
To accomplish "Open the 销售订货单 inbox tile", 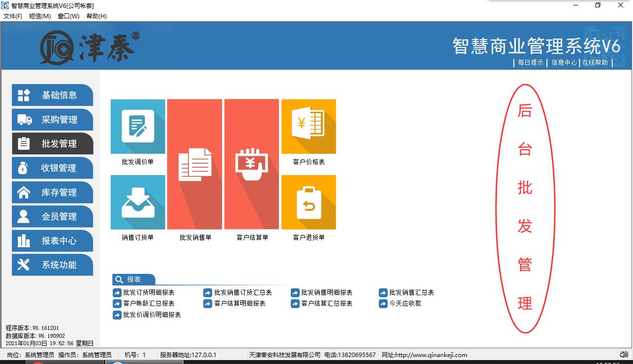I will click(138, 202).
